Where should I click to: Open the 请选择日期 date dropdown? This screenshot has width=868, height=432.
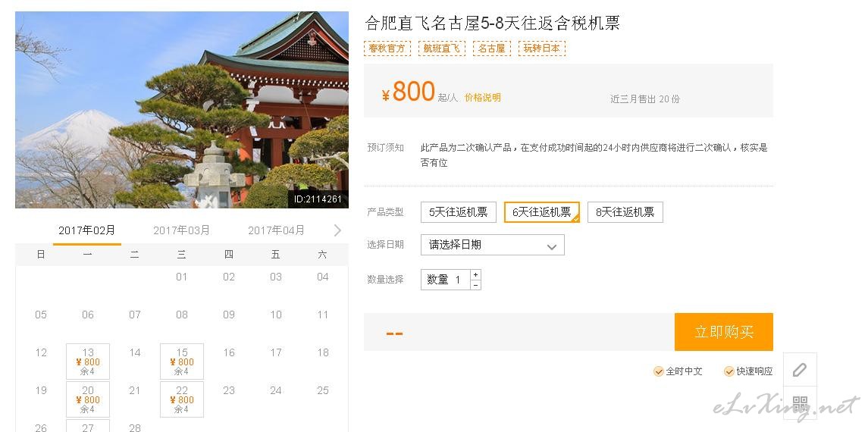[492, 245]
